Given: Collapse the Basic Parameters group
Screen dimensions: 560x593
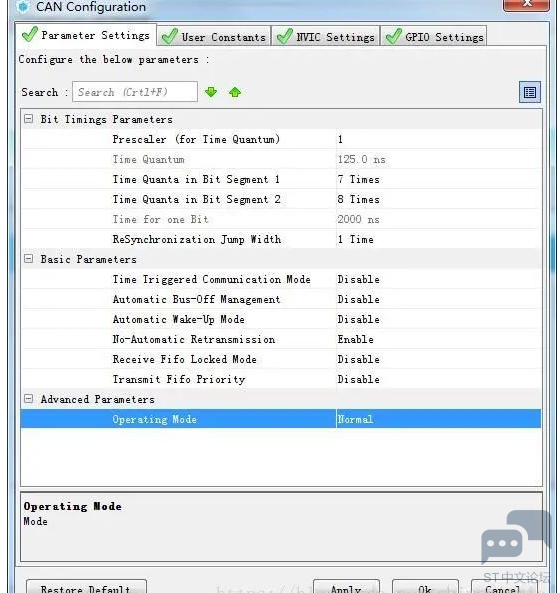Looking at the screenshot, I should coord(28,259).
